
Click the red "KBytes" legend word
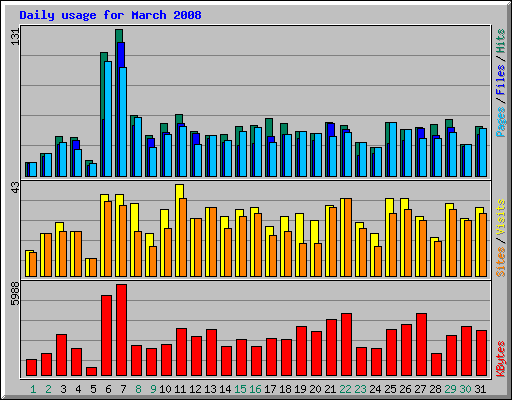click(x=500, y=359)
